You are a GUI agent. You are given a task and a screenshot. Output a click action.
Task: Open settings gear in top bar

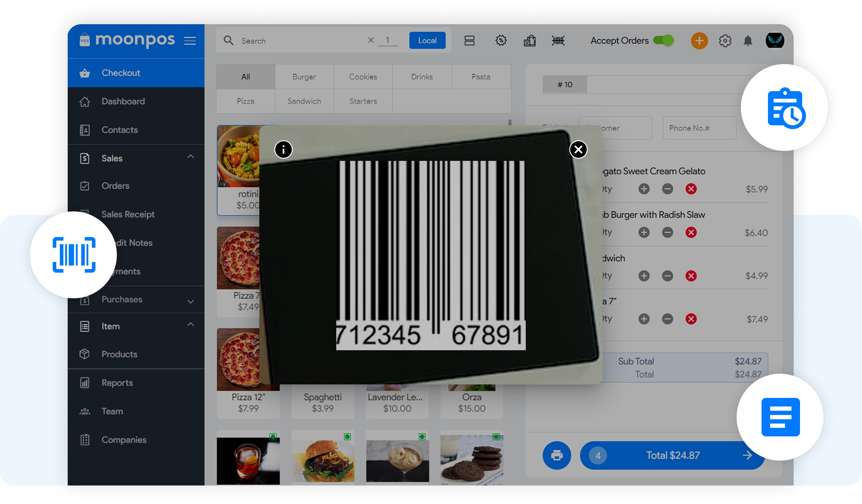725,41
